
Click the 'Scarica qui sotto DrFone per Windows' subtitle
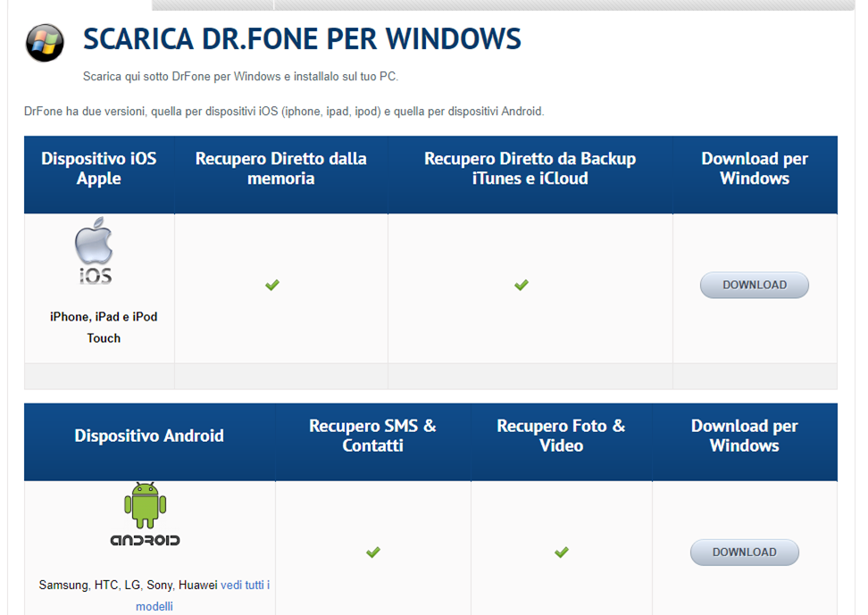240,77
